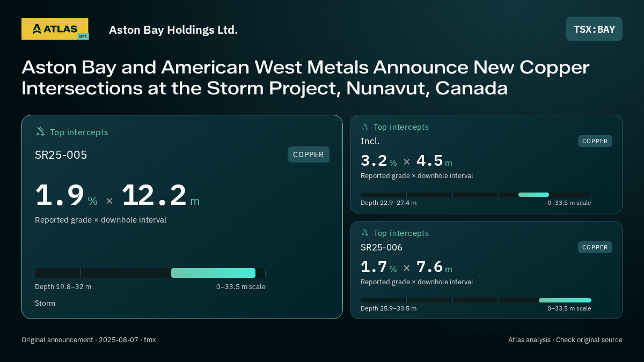Image resolution: width=644 pixels, height=362 pixels.
Task: Click the COPPER tag on Incl. card
Action: [595, 141]
